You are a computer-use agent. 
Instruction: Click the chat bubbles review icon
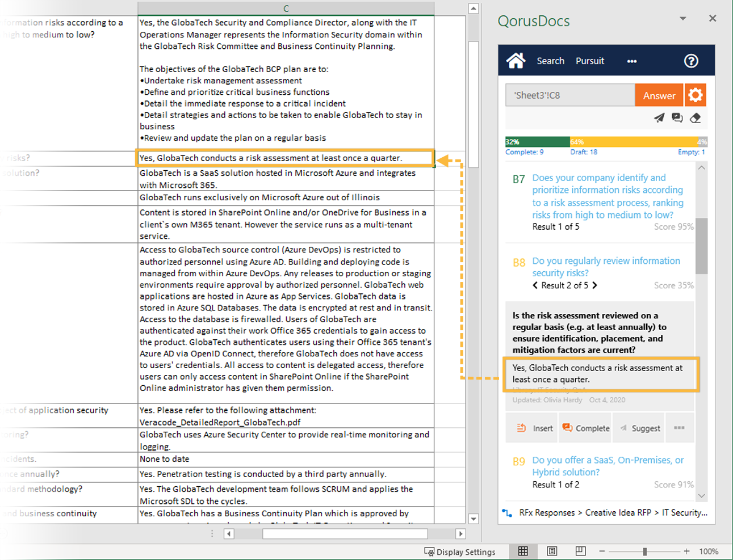677,118
